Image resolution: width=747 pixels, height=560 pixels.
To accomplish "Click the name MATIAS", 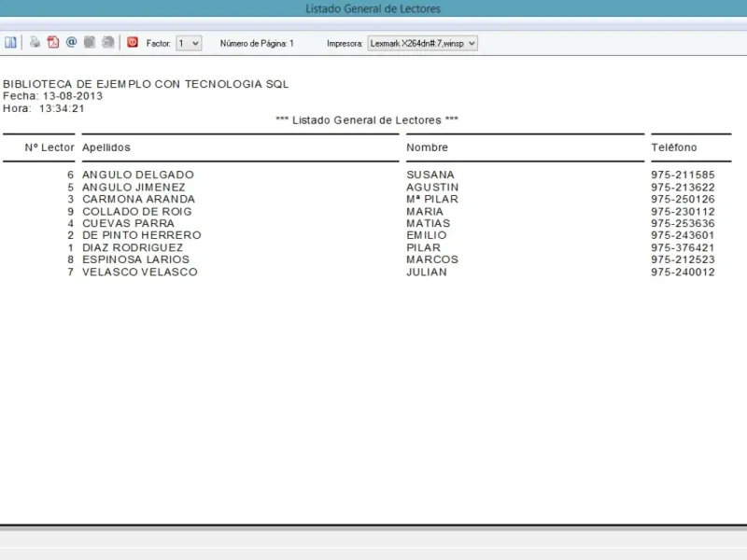I will pyautogui.click(x=429, y=223).
